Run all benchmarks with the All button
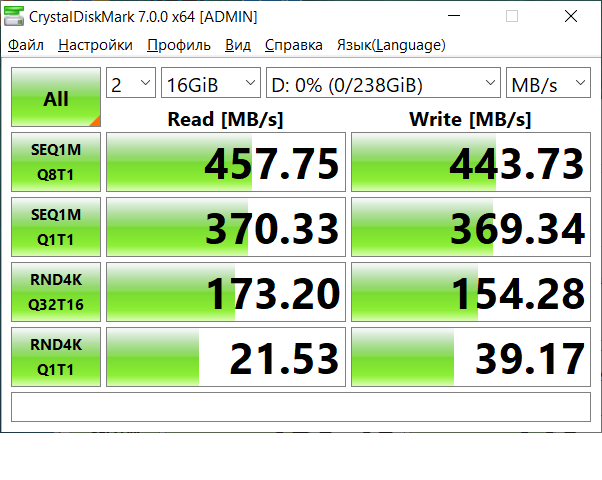602x480 pixels. [x=56, y=98]
